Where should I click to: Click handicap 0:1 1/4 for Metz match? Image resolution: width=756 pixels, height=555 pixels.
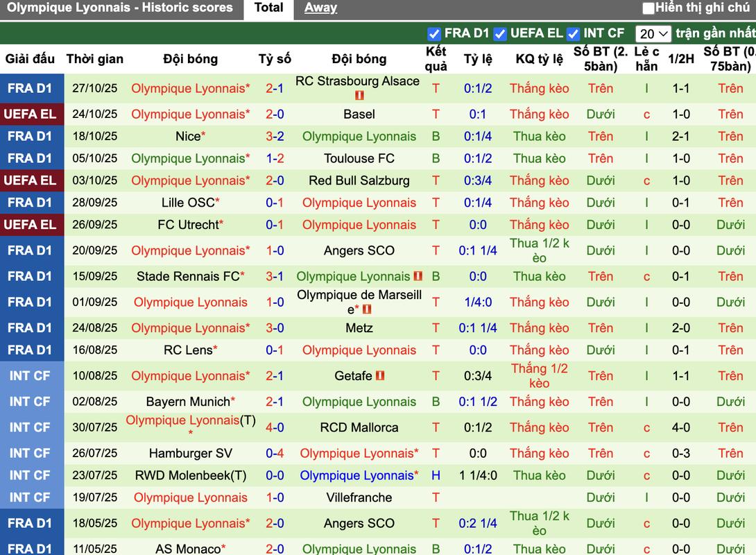point(478,328)
